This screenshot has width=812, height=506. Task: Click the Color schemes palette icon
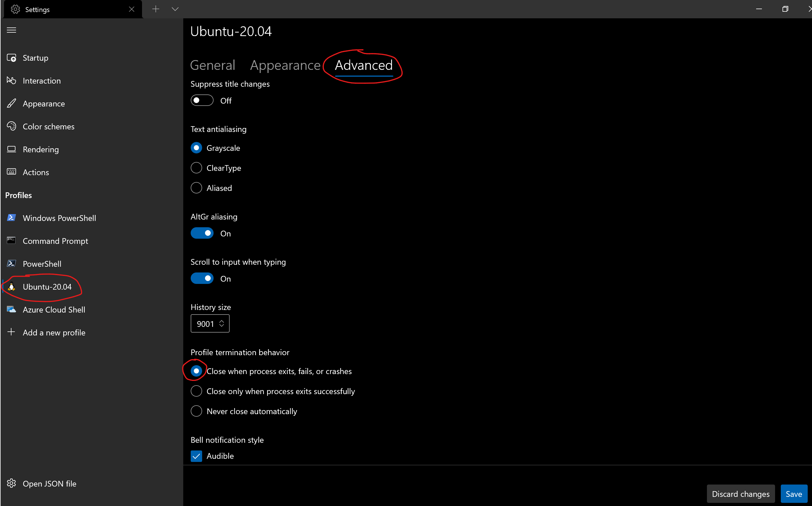(11, 126)
